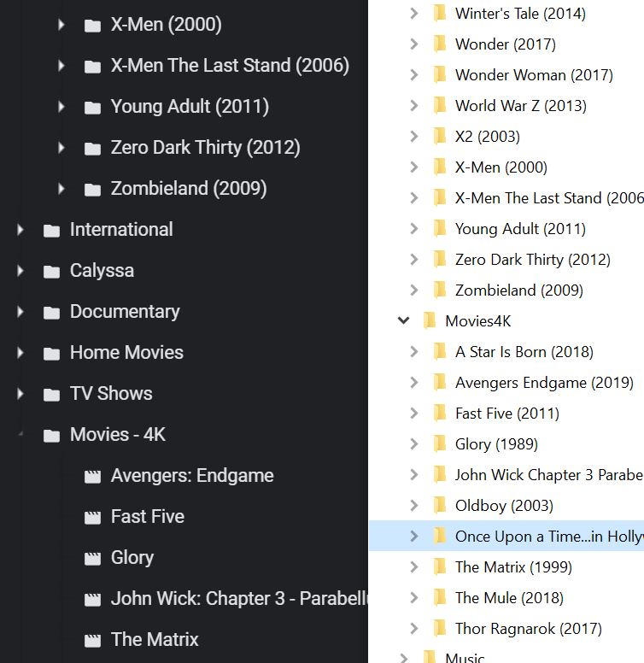Select the Once Upon a Time...in Hollywood folder
Image resolution: width=644 pixels, height=663 pixels.
[548, 537]
